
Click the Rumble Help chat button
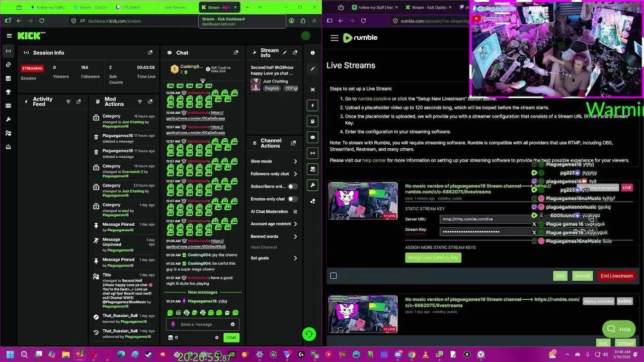click(x=619, y=329)
